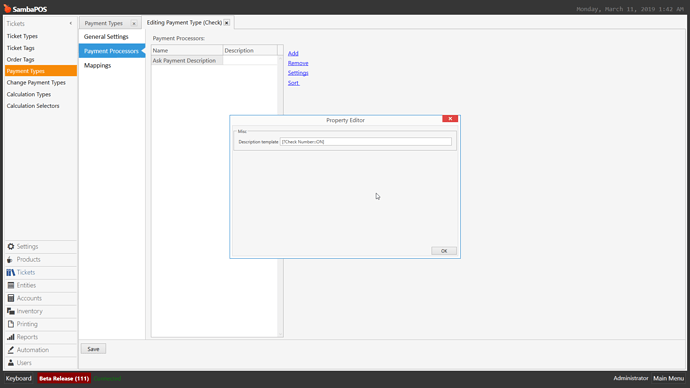Click the Inventory icon in sidebar
Image resolution: width=690 pixels, height=388 pixels.
point(11,311)
